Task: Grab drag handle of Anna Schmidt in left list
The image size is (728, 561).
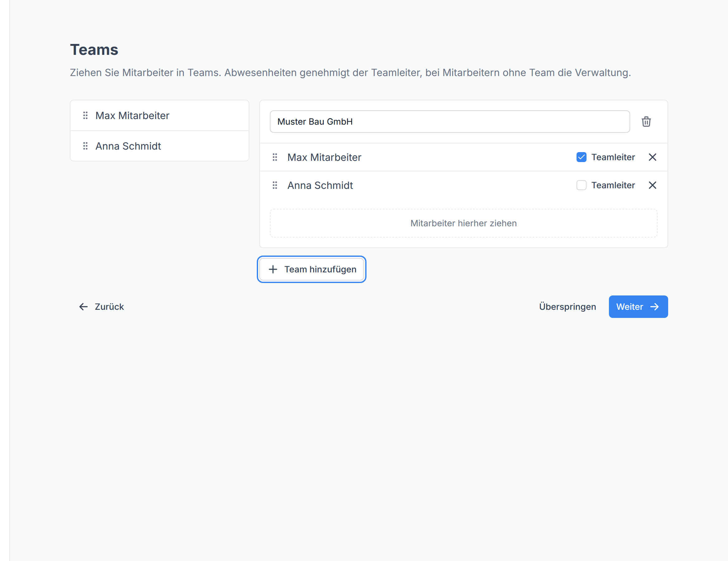Action: click(85, 146)
